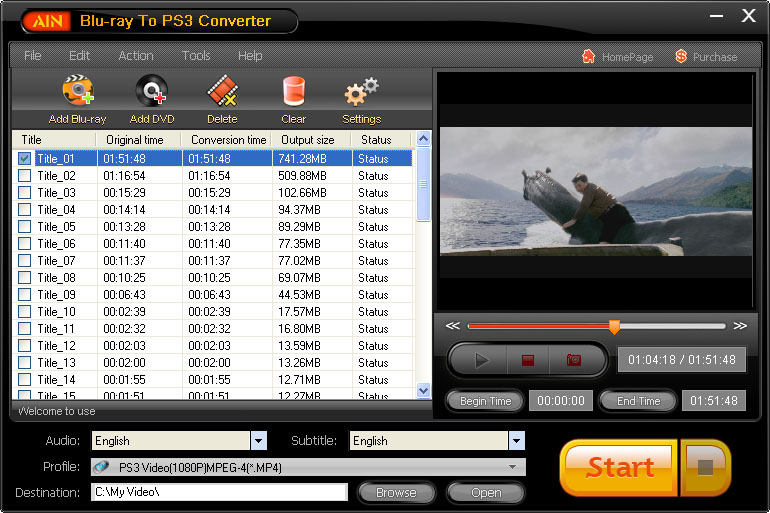Stop the preview playback

click(x=528, y=360)
